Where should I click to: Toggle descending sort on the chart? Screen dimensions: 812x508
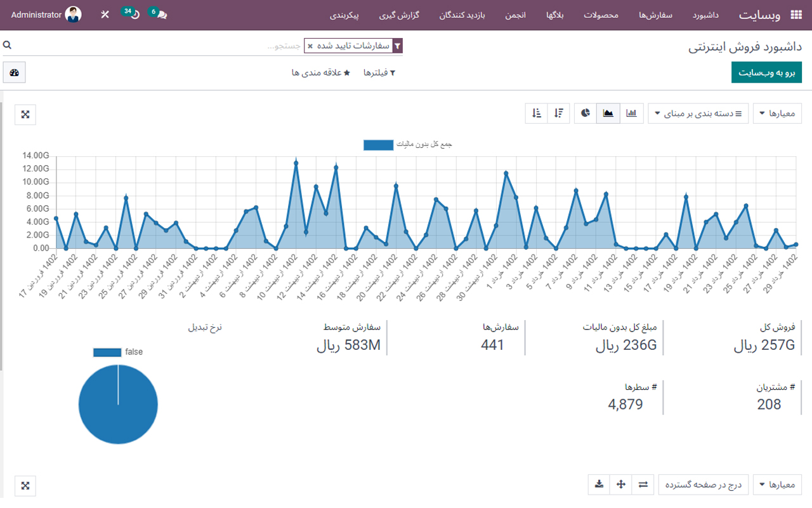(x=558, y=113)
